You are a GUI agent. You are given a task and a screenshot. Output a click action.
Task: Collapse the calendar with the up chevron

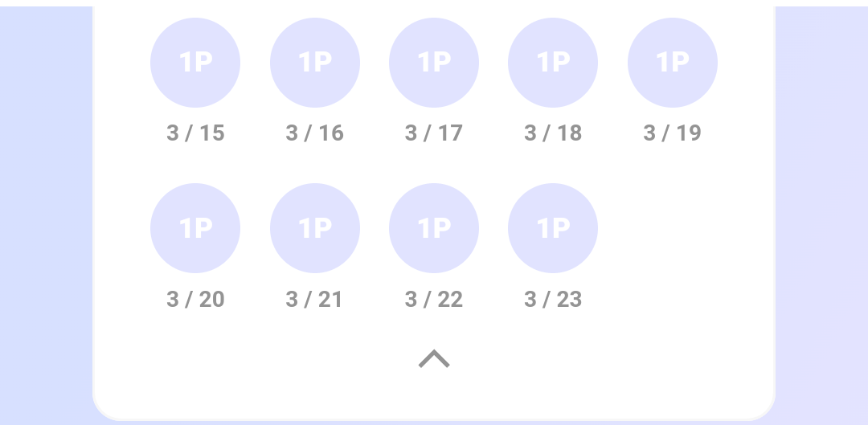[x=434, y=358]
